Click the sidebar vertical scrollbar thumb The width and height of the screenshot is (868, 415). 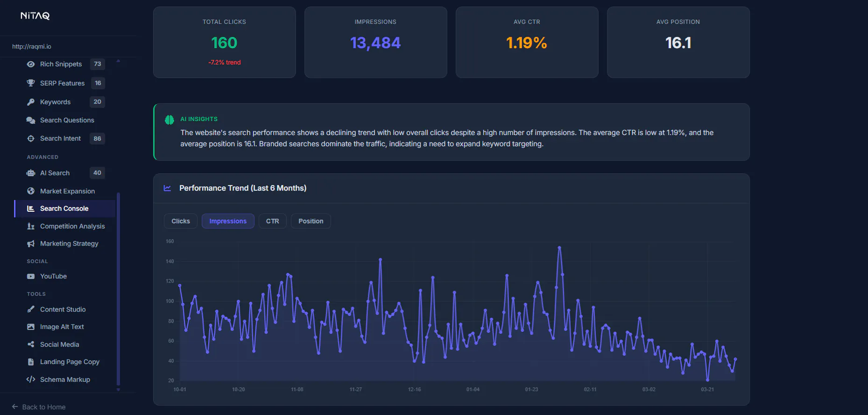118,289
